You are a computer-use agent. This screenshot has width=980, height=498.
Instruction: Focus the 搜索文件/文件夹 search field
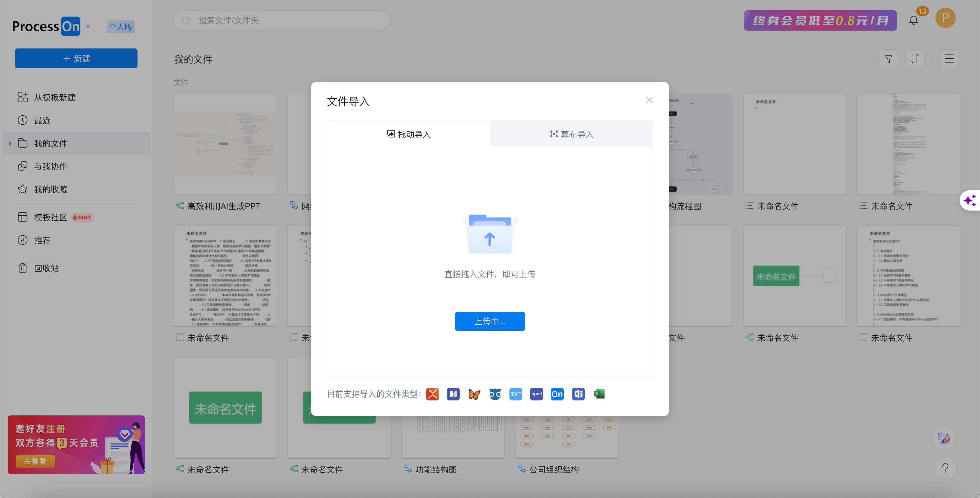pos(282,20)
